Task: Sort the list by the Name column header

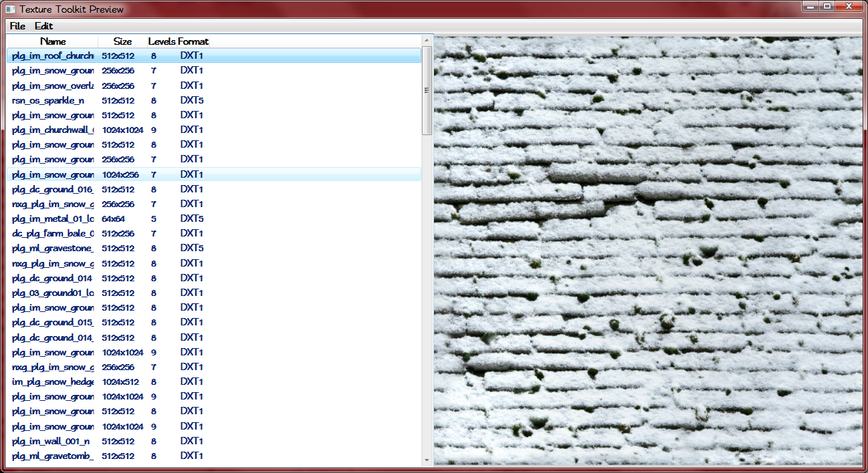Action: pos(53,41)
